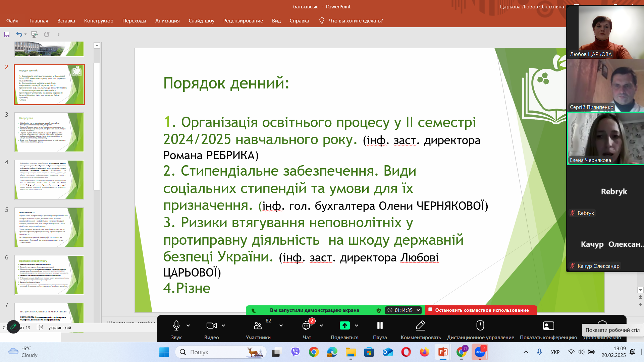Screen dimensions: 644x362
Task: Click the Undo arrow icon
Action: click(x=19, y=35)
